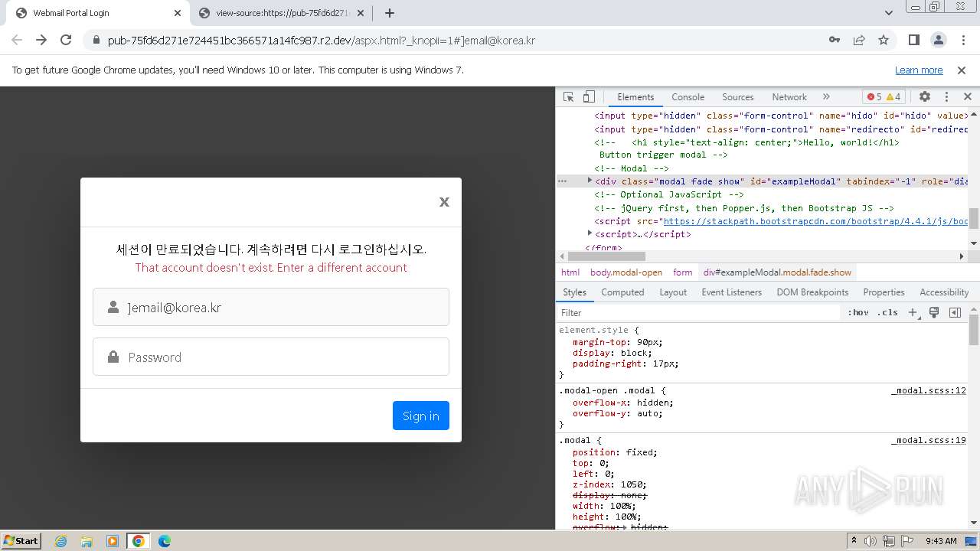The width and height of the screenshot is (980, 551).
Task: Open the DOM Breakpoints tab
Action: [x=812, y=292]
